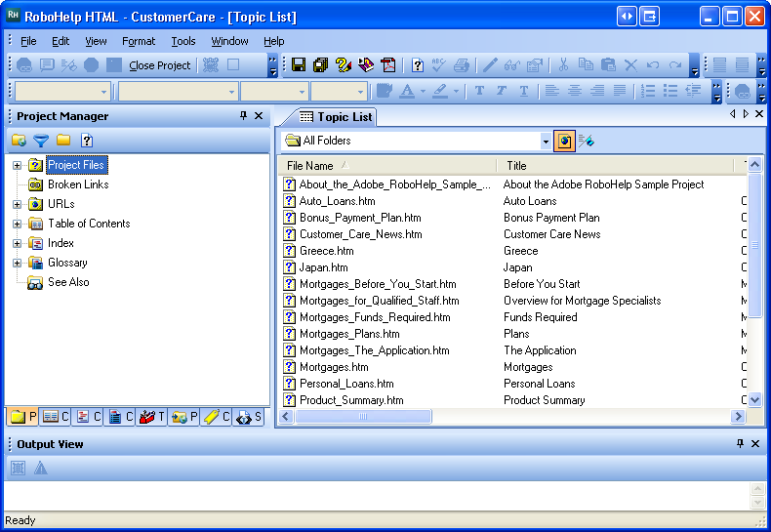Toggle the Project Manager auto-hide pin

click(243, 115)
